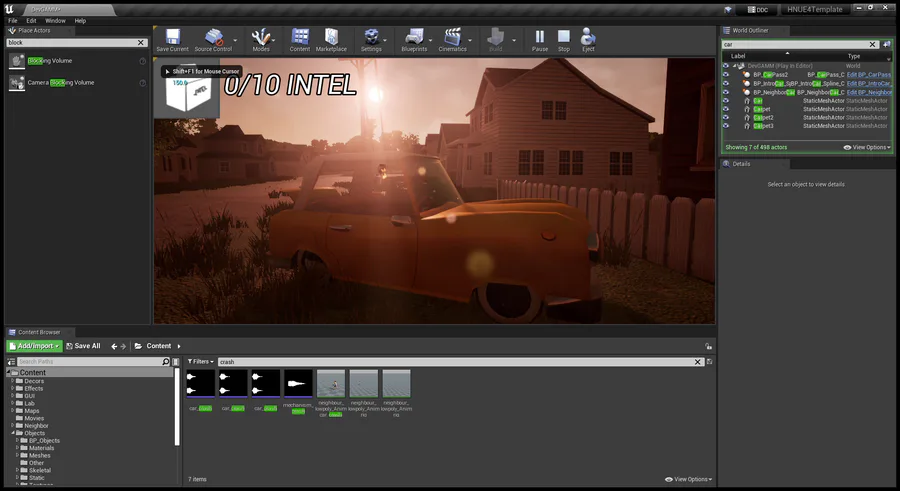Click the Camera Blocking Volume icon
The width and height of the screenshot is (900, 491).
17,83
